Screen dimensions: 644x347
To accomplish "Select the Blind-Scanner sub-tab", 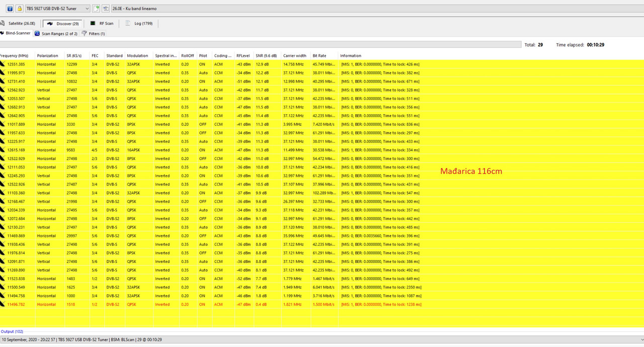I will (x=16, y=33).
